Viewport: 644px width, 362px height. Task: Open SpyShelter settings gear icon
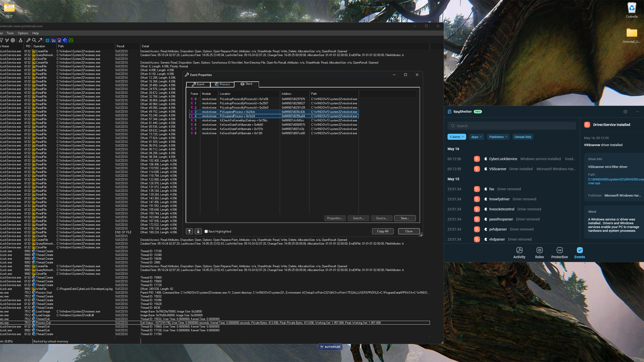[625, 112]
